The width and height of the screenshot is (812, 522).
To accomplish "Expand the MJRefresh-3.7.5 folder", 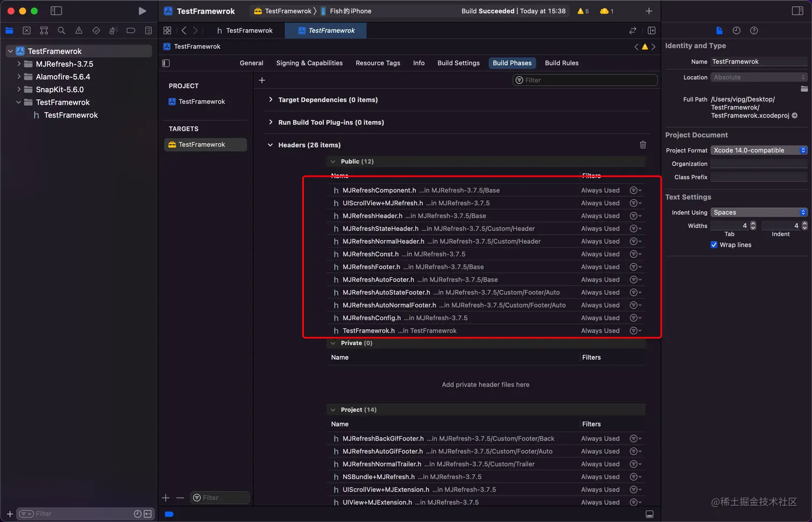I will (x=19, y=64).
